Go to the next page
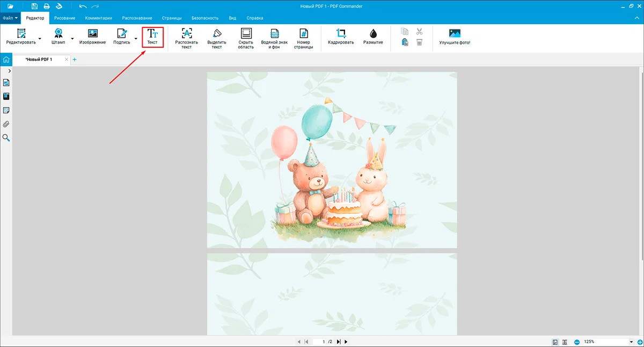Image resolution: width=644 pixels, height=347 pixels. point(346,342)
